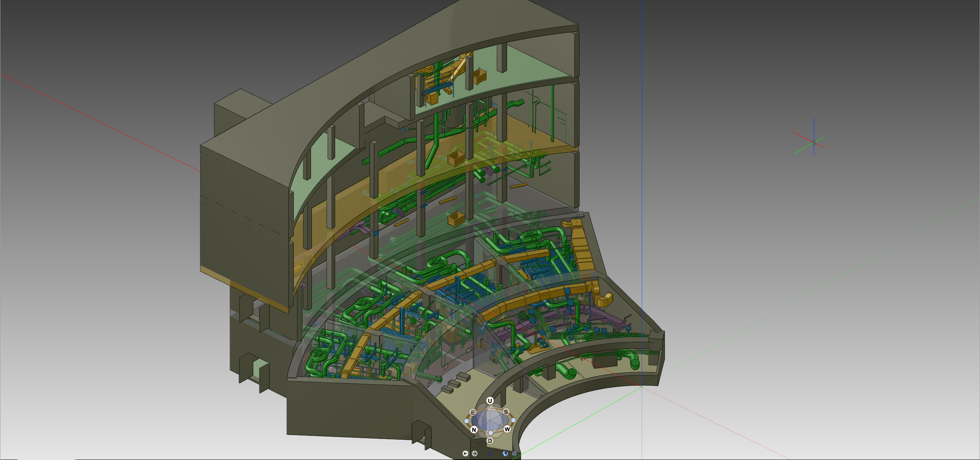The height and width of the screenshot is (460, 980).
Task: Choose the W (west) view marker
Action: tap(507, 429)
